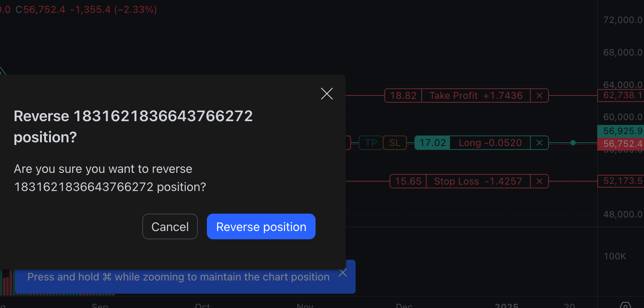Click the 62,738.1 price axis label
The image size is (644, 308).
622,95
